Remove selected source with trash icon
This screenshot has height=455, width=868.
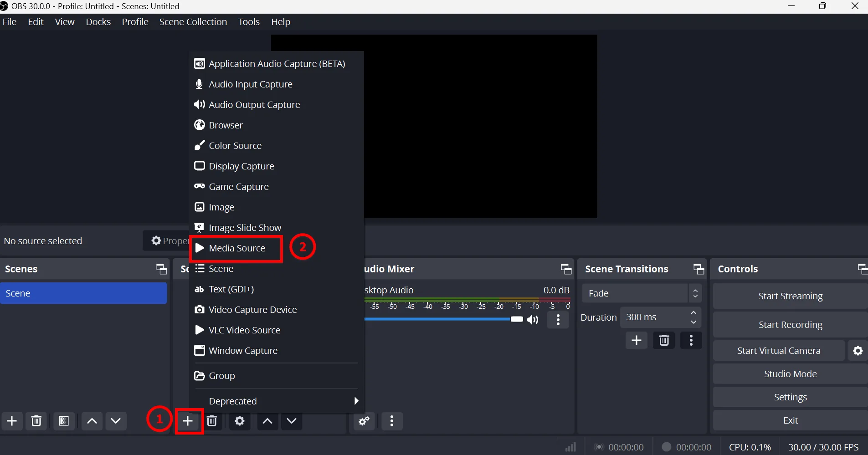click(x=212, y=421)
